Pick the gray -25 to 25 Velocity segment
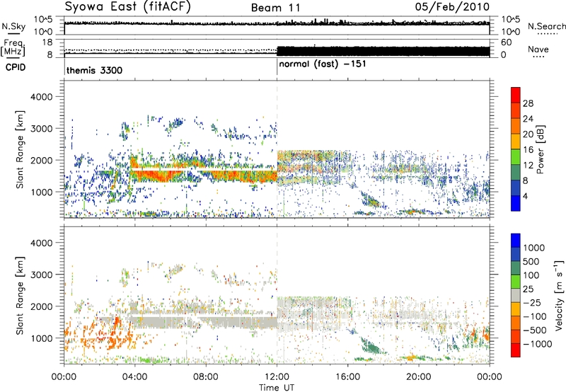 [516, 295]
